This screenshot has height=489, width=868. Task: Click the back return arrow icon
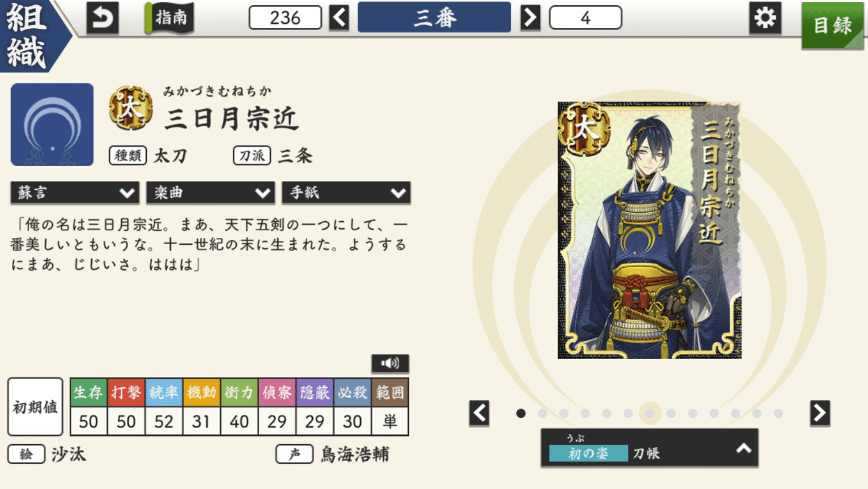click(102, 18)
